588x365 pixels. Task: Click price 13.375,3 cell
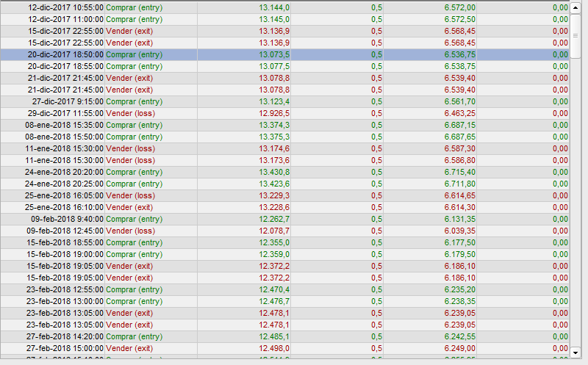(x=274, y=137)
